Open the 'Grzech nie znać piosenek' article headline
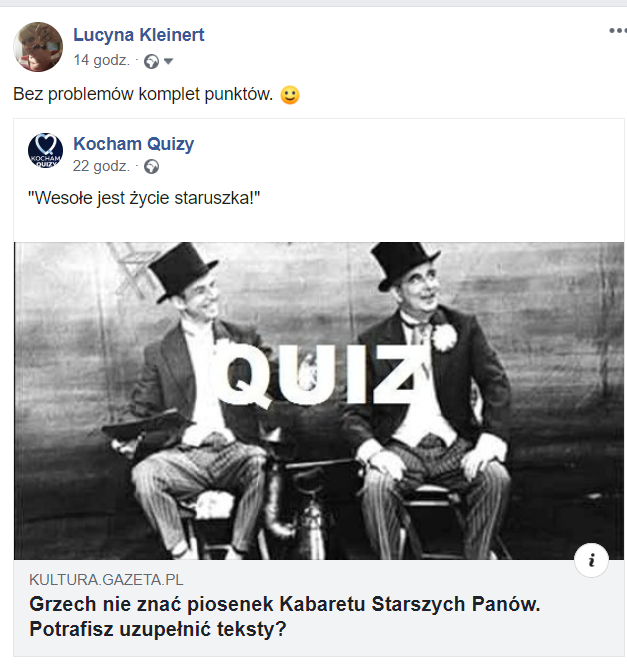Screen dimensions: 627x665 [285, 616]
